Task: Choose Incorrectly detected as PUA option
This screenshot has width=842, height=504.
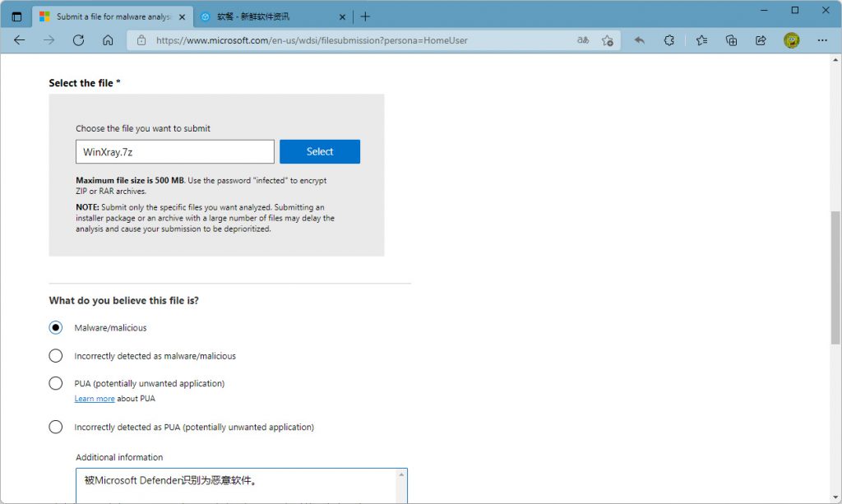Action: pos(56,427)
